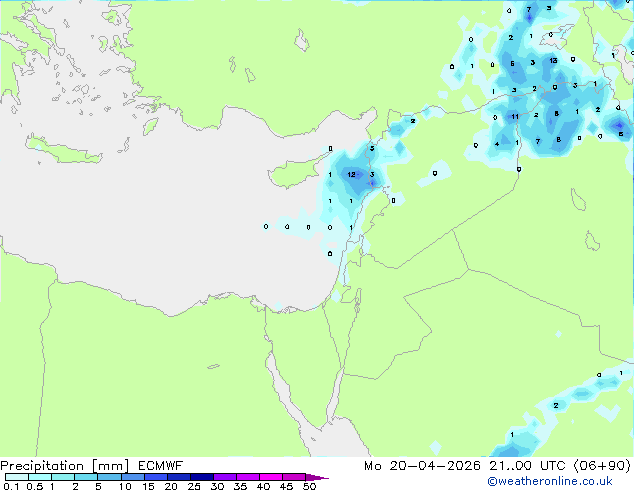Pick the 10–15 mm legend color box
The height and width of the screenshot is (490, 634).
132,477
